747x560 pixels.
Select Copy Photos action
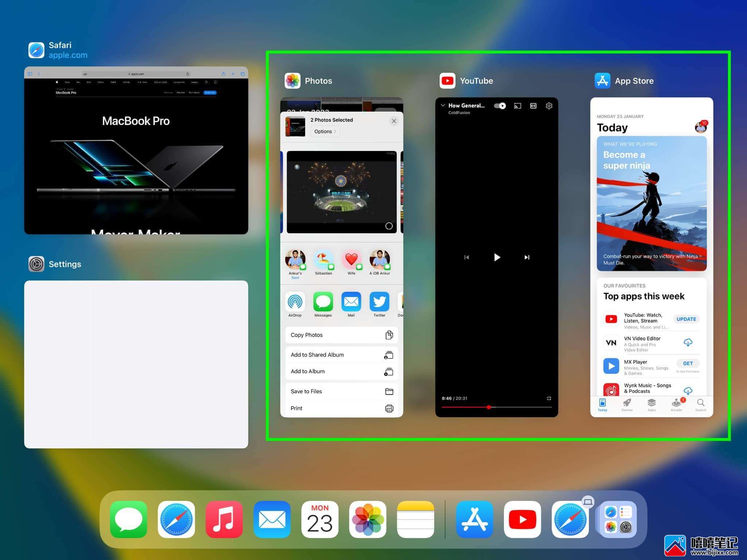pyautogui.click(x=342, y=335)
